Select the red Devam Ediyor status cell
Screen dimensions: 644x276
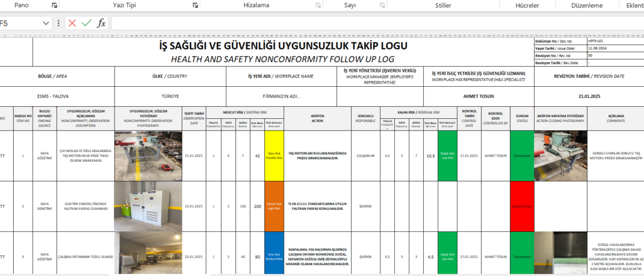(x=522, y=207)
